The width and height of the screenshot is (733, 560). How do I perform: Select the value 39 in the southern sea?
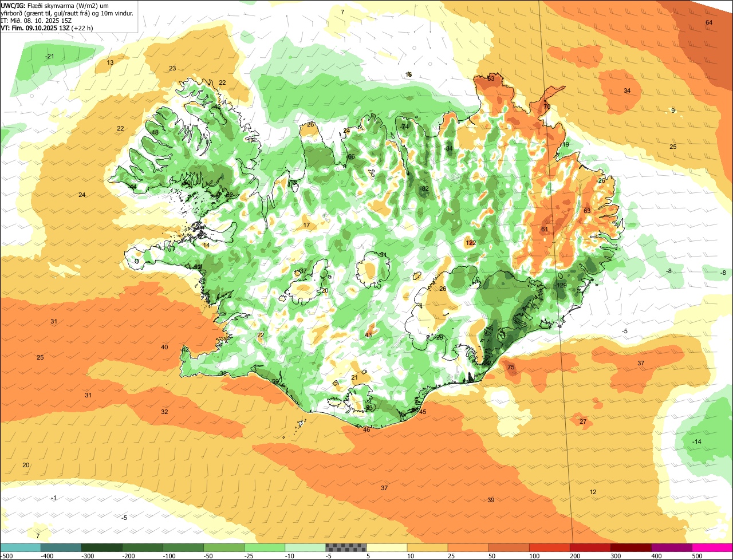491,500
